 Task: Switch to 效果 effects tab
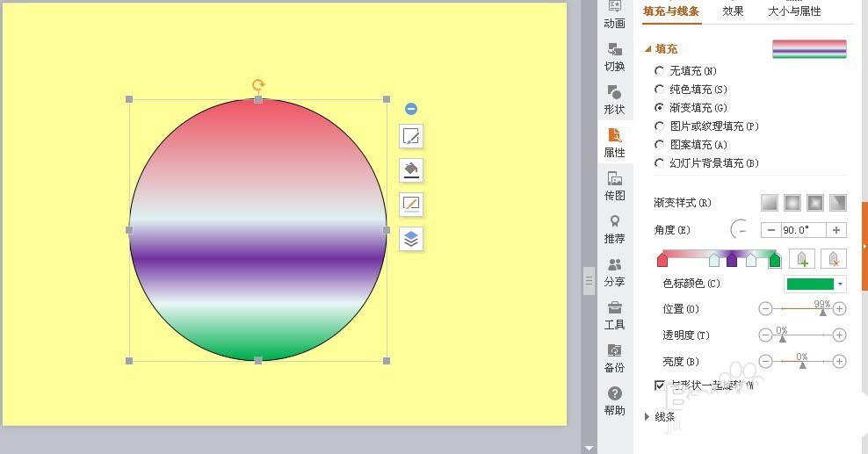click(x=733, y=11)
